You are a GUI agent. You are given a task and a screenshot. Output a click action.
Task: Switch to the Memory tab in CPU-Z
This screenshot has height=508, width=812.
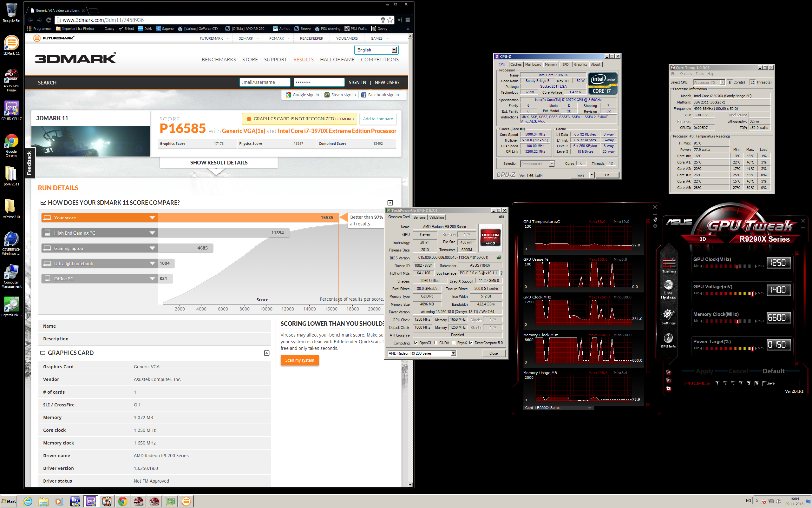pos(551,64)
